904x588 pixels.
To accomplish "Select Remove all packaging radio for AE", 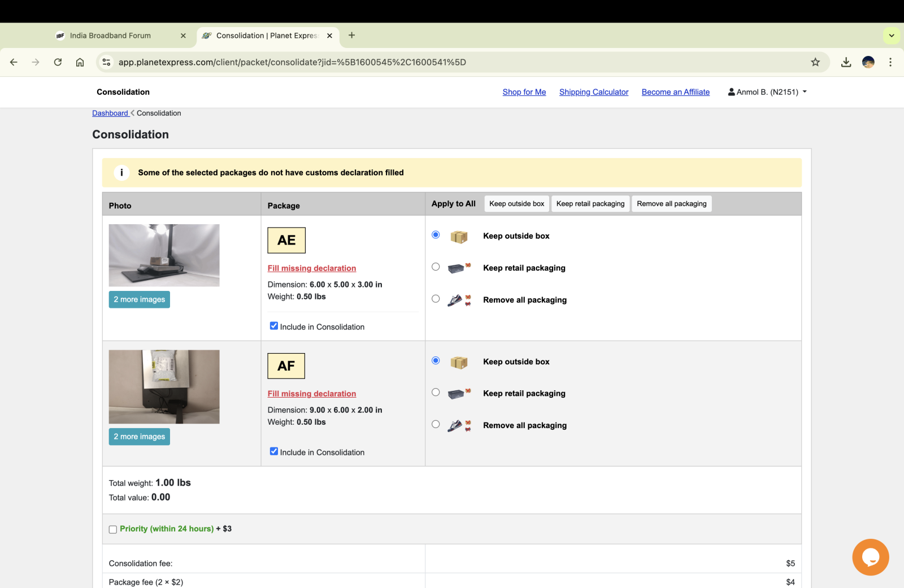I will [436, 299].
